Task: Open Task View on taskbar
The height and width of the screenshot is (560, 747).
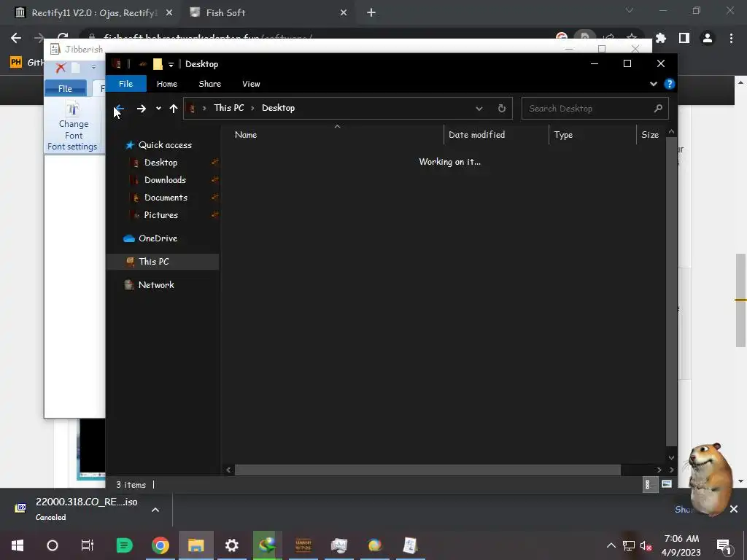Action: click(88, 545)
